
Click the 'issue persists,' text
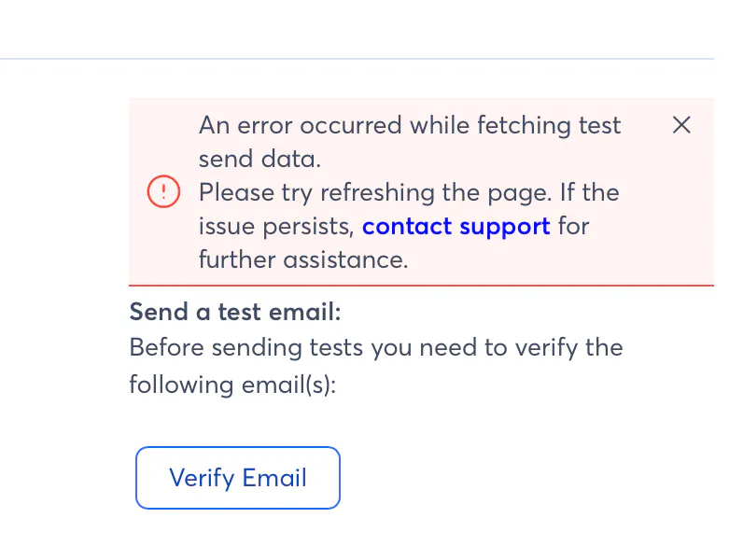[276, 226]
